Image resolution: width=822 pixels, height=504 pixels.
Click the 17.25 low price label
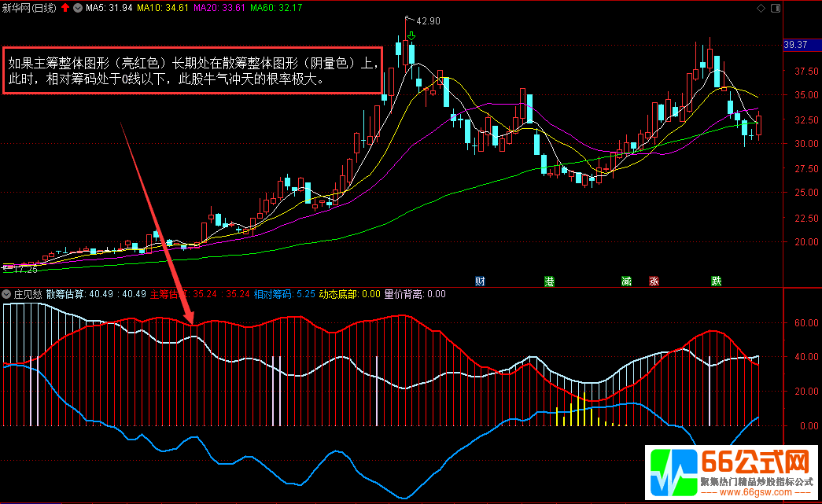point(25,269)
